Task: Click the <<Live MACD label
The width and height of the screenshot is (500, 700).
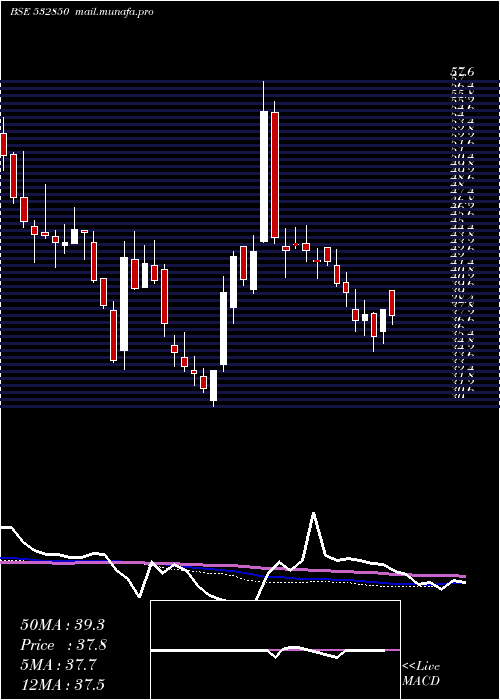Action: click(421, 673)
